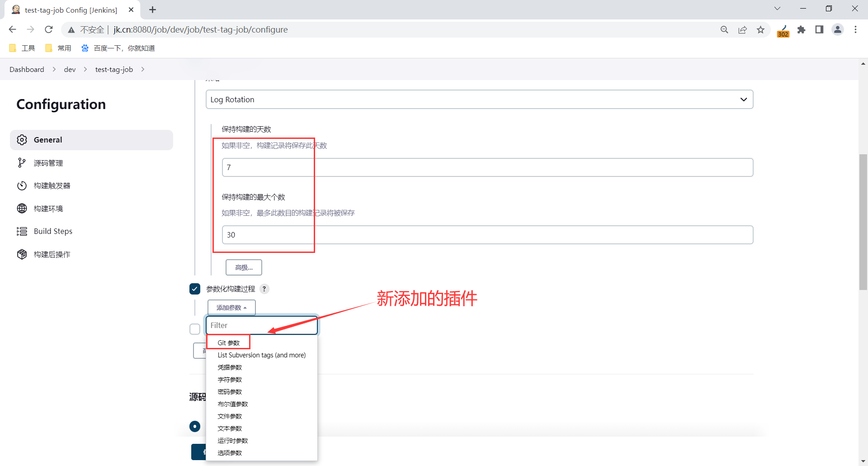Select 密码参数 parameter type
Screen dimensions: 868x466
(230, 392)
